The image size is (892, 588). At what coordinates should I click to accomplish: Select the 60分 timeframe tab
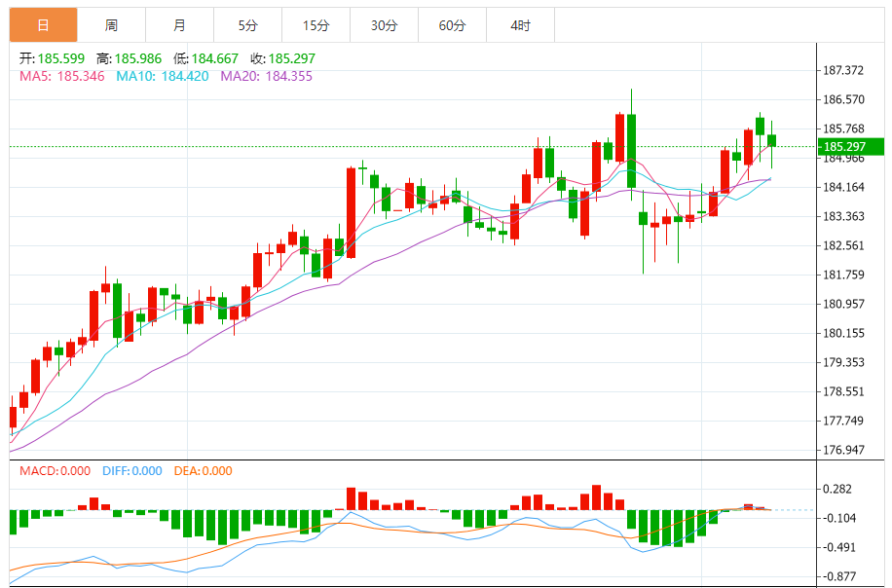[x=452, y=25]
